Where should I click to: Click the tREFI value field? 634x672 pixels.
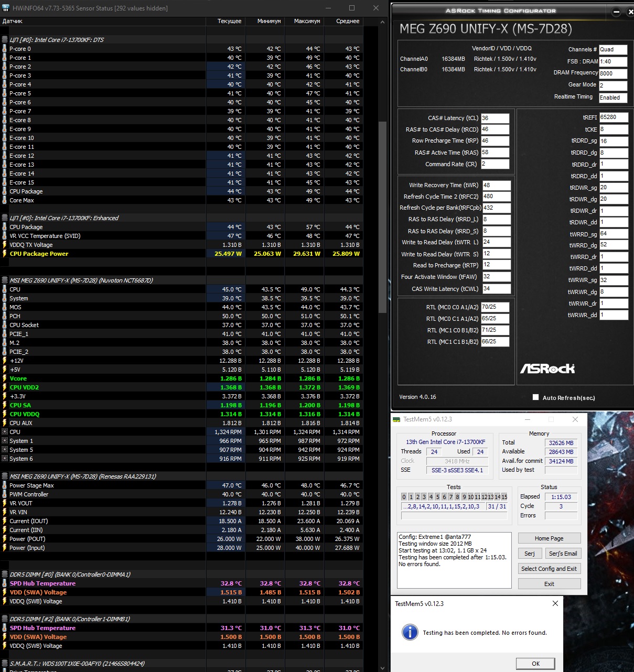614,117
